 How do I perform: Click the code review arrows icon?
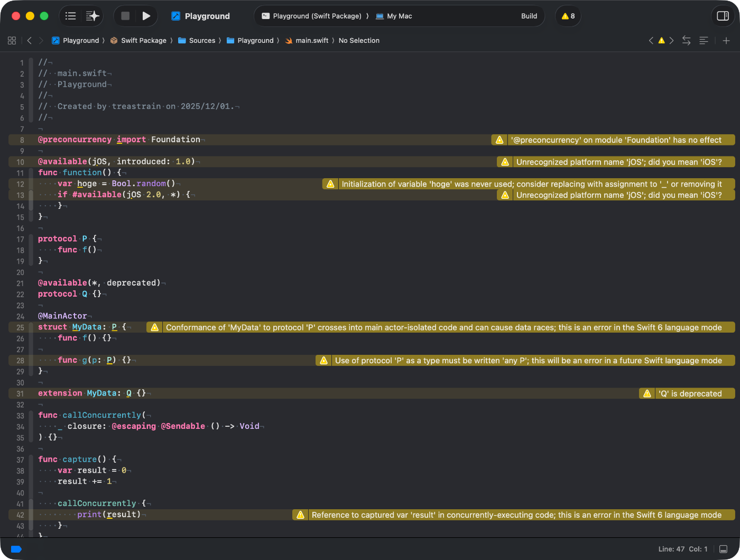[686, 41]
